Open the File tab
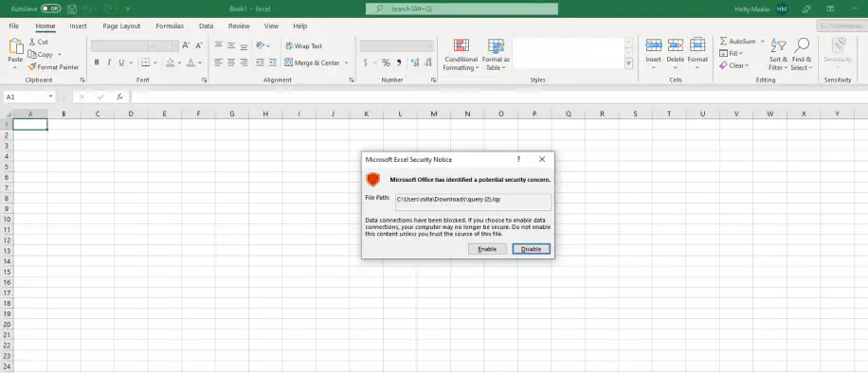This screenshot has width=868, height=373. [x=14, y=26]
